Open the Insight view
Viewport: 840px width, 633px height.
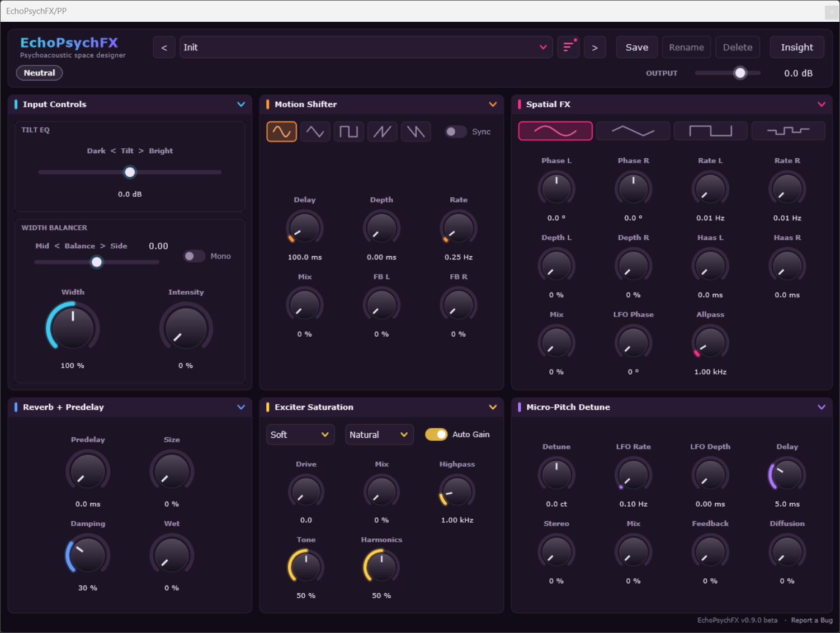click(797, 48)
